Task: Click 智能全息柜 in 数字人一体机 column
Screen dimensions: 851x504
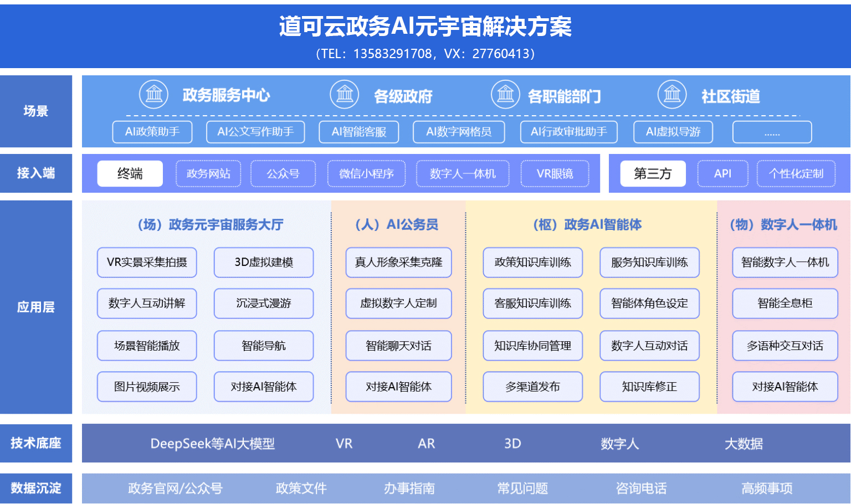Action: point(785,304)
